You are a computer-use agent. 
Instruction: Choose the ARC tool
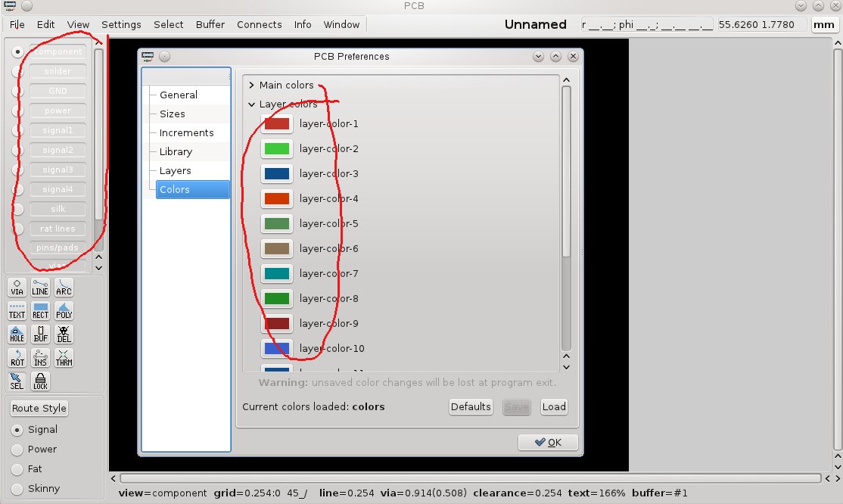click(64, 287)
